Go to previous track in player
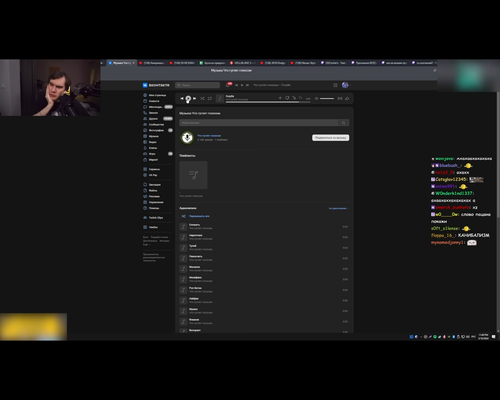This screenshot has height=400, width=500. [182, 98]
